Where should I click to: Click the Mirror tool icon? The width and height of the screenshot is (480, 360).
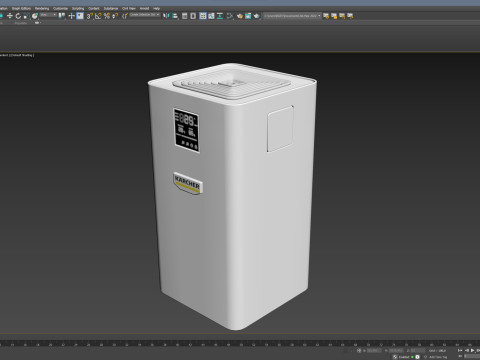[x=166, y=16]
